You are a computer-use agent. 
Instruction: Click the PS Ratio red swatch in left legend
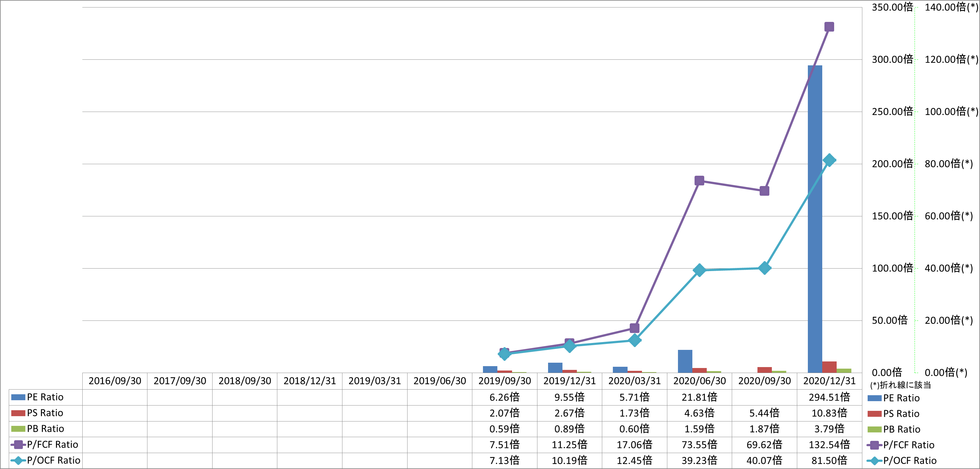(x=18, y=413)
